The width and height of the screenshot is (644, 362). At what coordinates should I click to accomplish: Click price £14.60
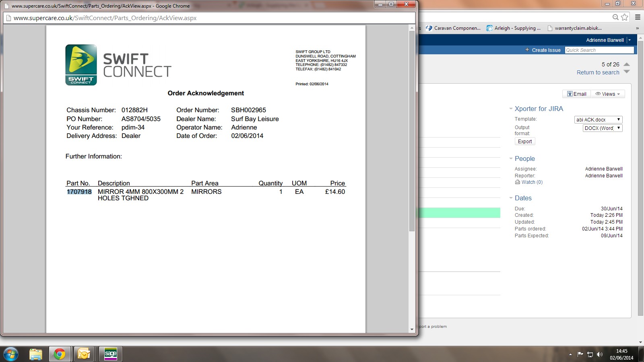tap(335, 192)
